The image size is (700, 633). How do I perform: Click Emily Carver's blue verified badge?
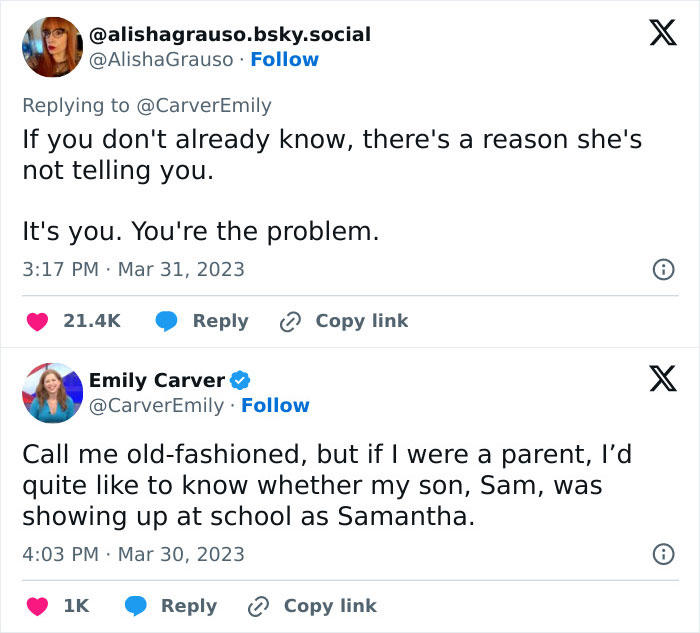pyautogui.click(x=241, y=380)
